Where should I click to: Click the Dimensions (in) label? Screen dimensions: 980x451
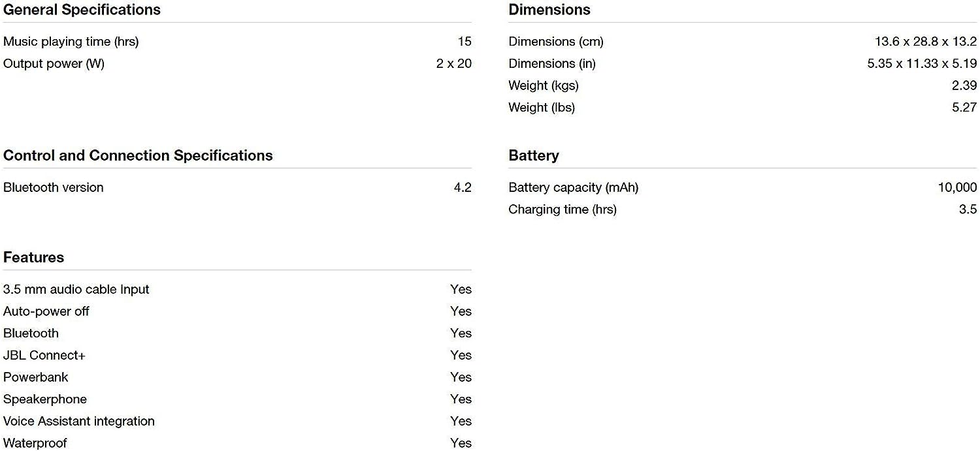pyautogui.click(x=552, y=64)
